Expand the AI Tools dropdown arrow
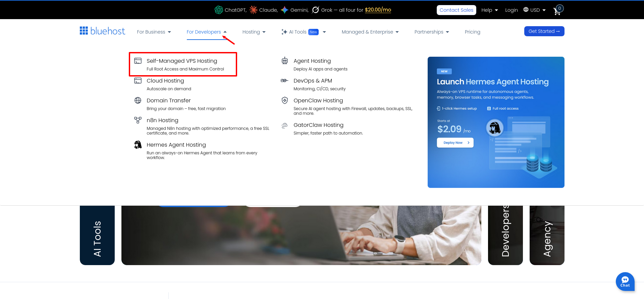 [x=324, y=32]
